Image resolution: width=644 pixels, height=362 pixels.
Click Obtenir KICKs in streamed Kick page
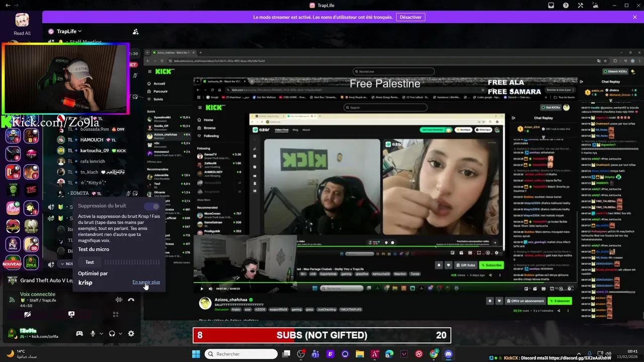[614, 71]
